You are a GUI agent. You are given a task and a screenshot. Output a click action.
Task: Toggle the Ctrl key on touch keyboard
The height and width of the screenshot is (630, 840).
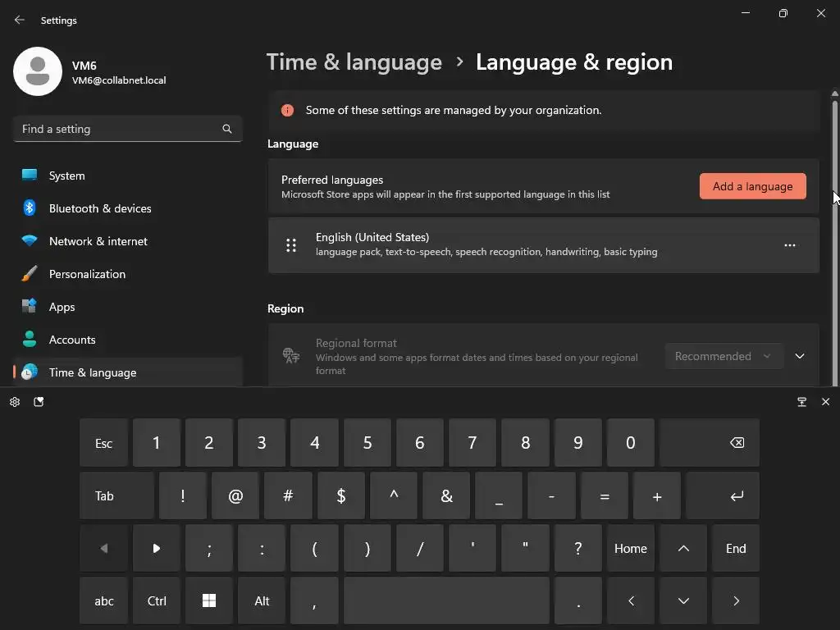tap(157, 601)
